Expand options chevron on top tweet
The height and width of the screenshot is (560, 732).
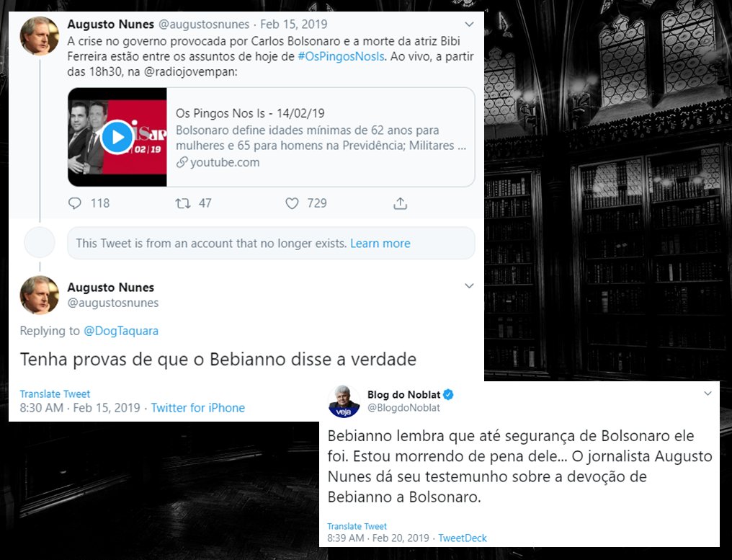[469, 25]
